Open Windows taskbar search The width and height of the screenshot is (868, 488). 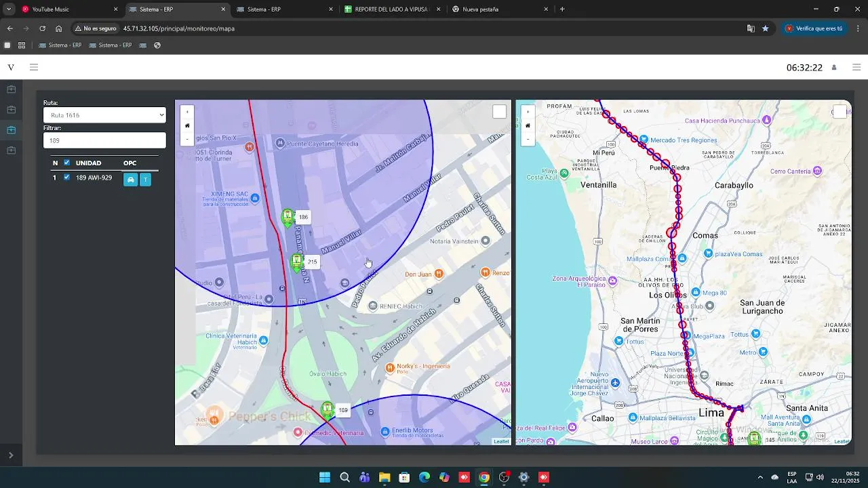(344, 477)
